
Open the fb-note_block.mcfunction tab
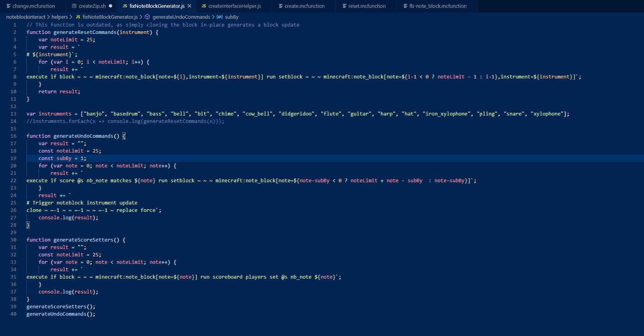coord(438,6)
